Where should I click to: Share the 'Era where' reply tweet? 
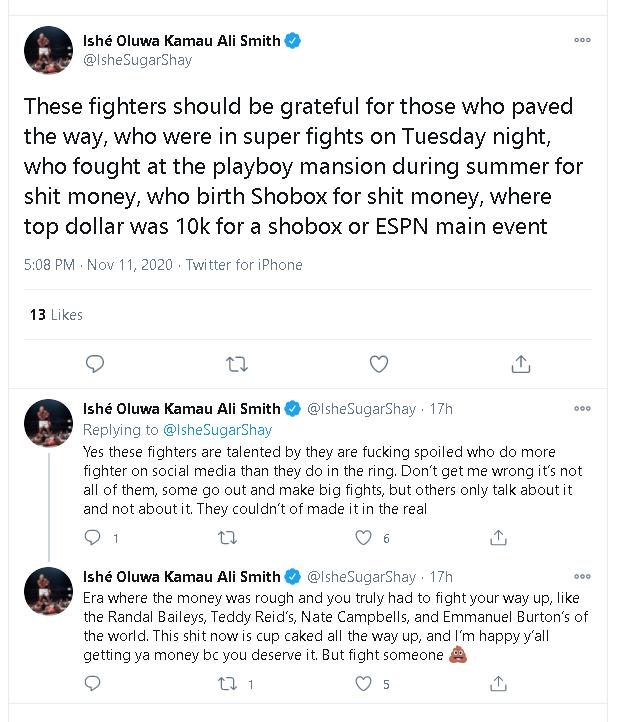(499, 684)
